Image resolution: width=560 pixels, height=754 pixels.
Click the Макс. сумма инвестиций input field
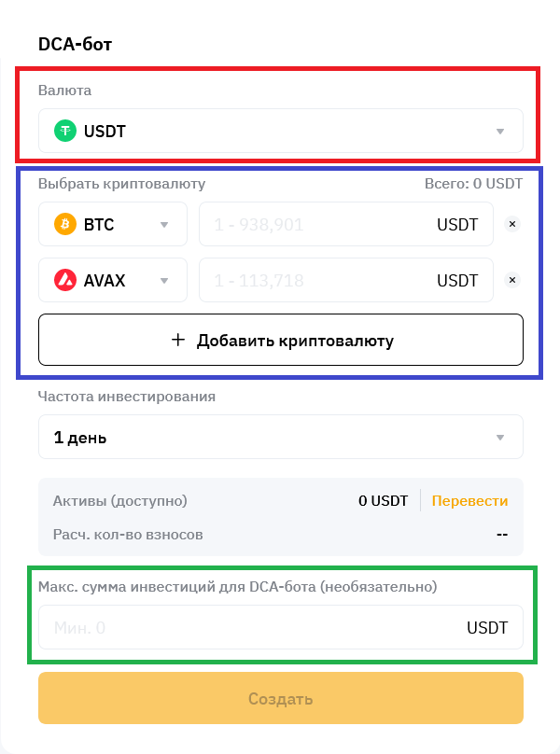(x=252, y=628)
